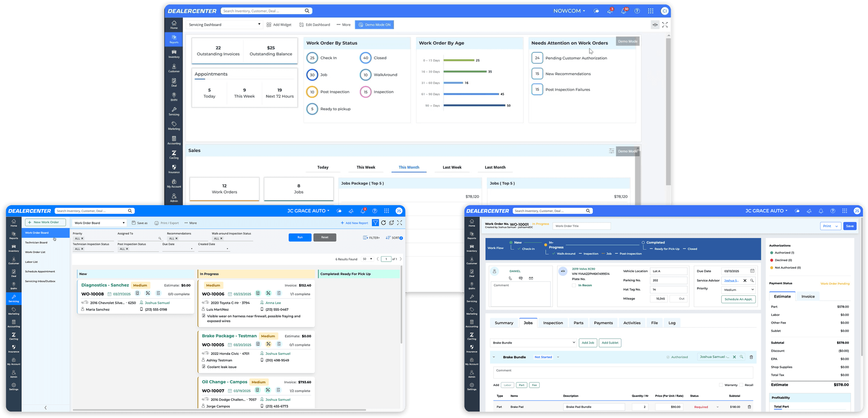Open Servicing in top dashboard sidebar
Screen dimensions: 868x418
pos(174,111)
